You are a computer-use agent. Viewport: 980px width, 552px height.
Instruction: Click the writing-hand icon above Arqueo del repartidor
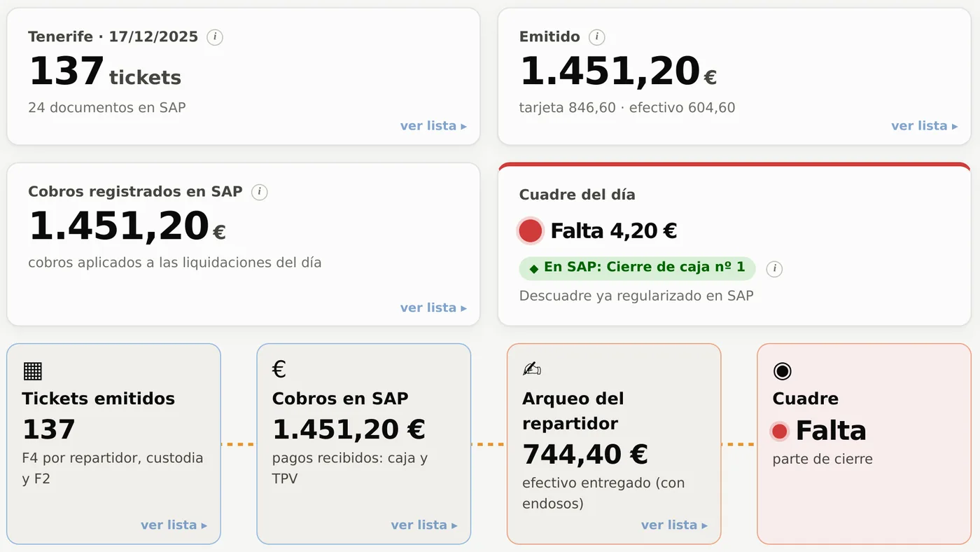[x=532, y=369]
